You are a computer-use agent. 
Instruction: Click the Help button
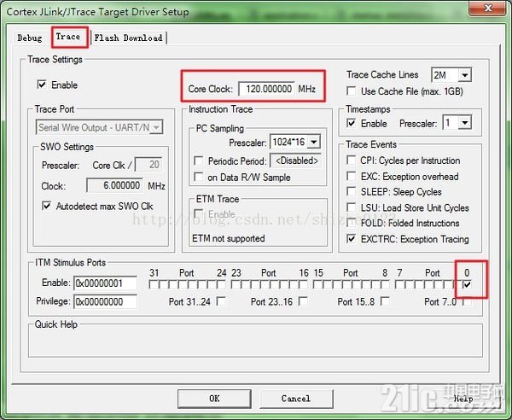[x=463, y=399]
